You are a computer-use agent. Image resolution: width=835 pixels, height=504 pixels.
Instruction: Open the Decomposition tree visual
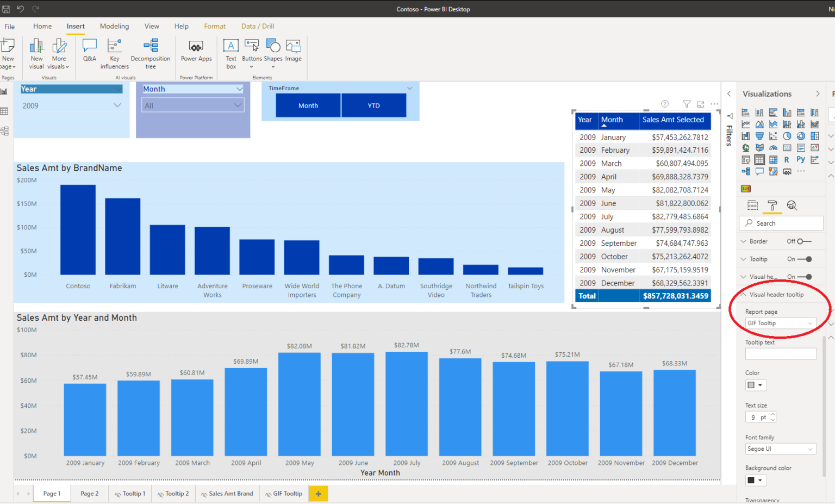tap(151, 53)
